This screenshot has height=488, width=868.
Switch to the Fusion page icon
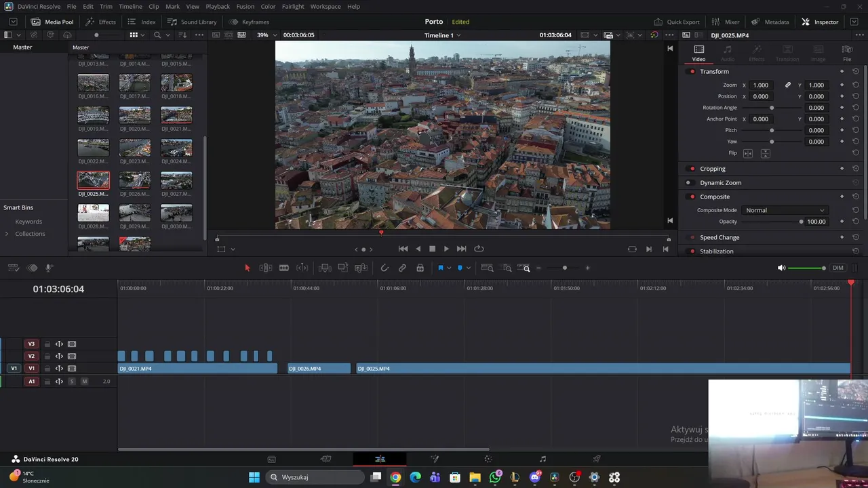(x=434, y=459)
